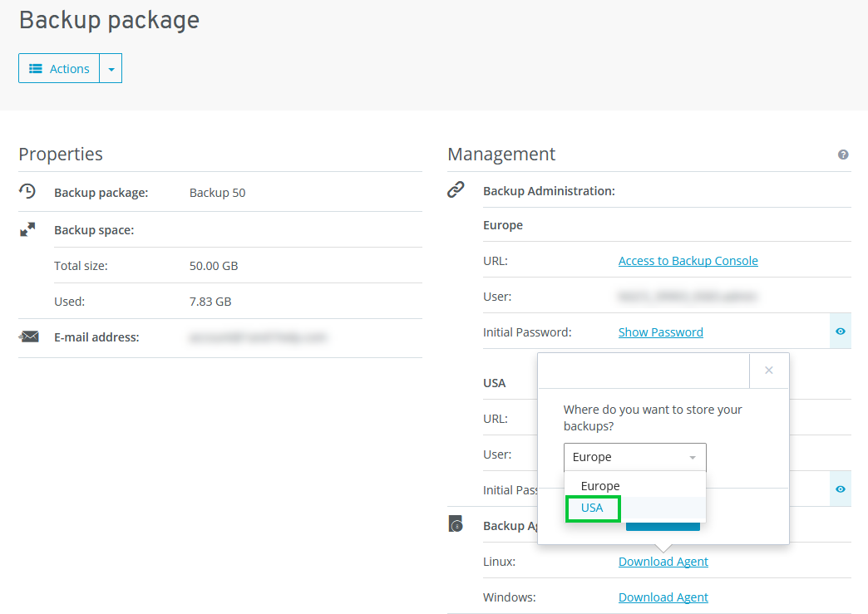
Task: Click the backup package history icon
Action: coord(28,192)
